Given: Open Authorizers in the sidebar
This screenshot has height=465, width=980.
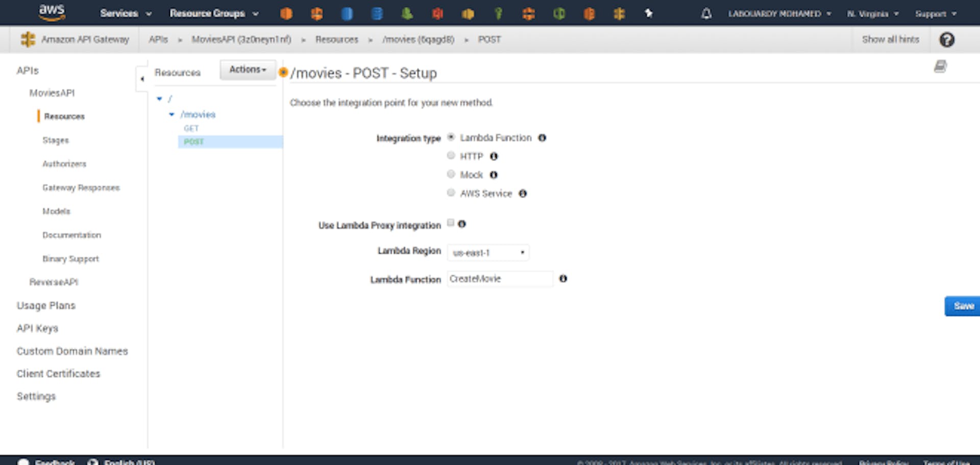Looking at the screenshot, I should point(64,164).
